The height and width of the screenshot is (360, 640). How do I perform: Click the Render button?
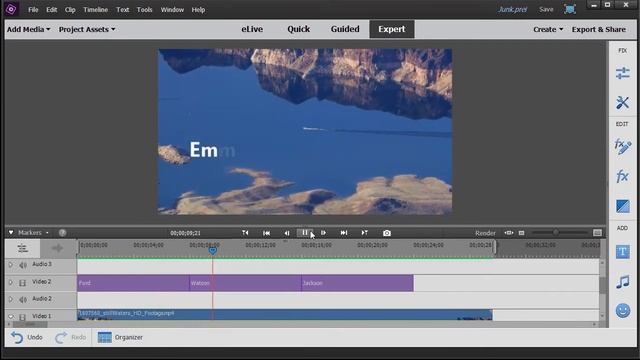485,233
